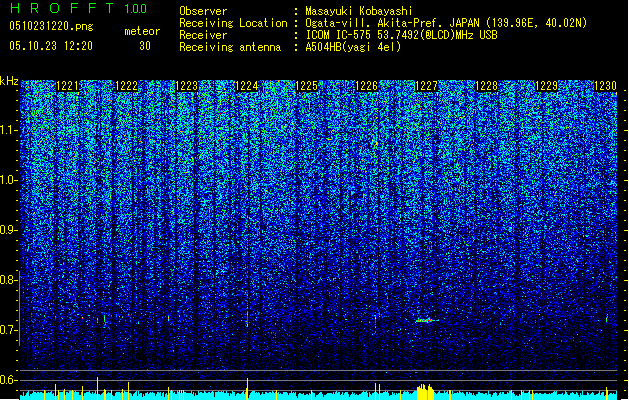Click the 1229 time marker
This screenshot has height=400, width=629.
(x=546, y=86)
